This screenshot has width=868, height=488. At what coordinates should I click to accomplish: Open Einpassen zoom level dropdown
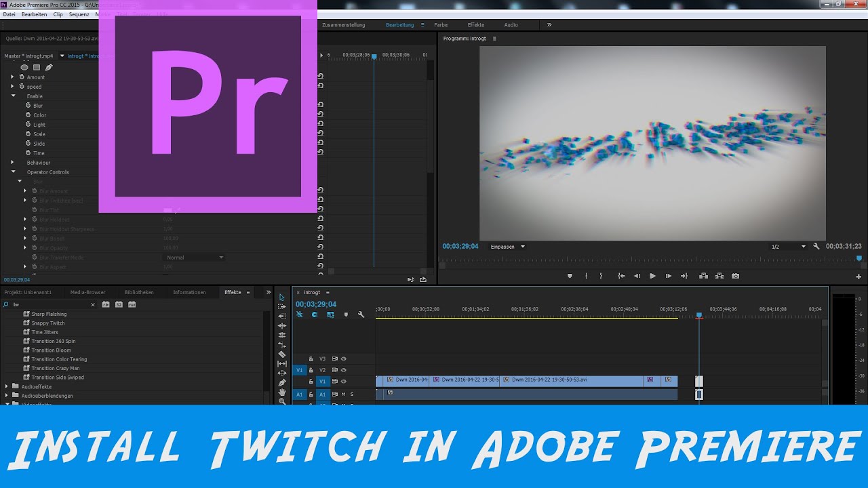click(508, 247)
